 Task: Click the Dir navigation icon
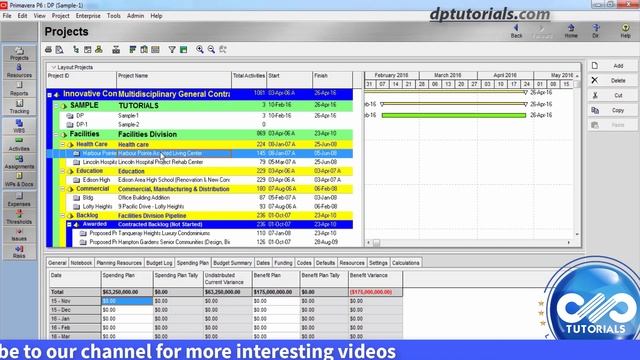pos(596,31)
